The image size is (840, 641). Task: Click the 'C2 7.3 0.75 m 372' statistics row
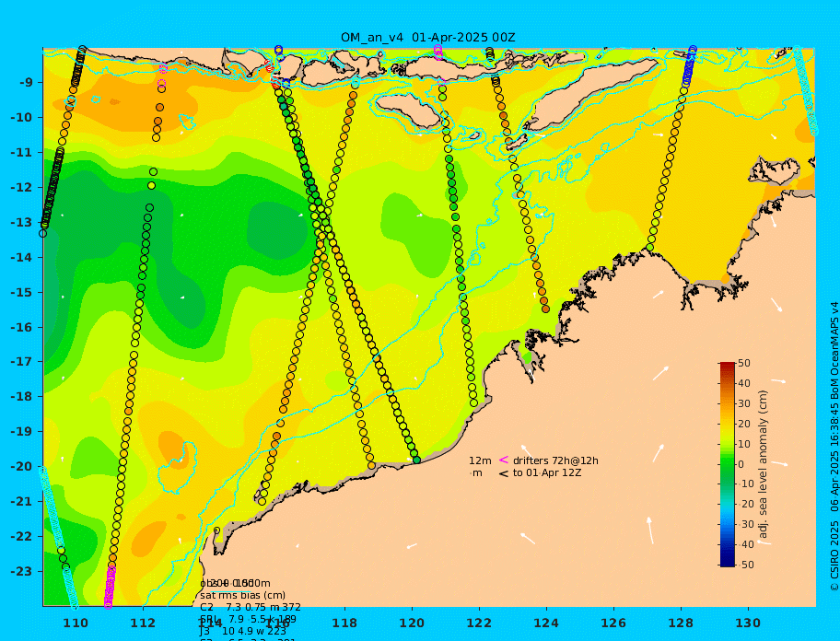pos(251,607)
